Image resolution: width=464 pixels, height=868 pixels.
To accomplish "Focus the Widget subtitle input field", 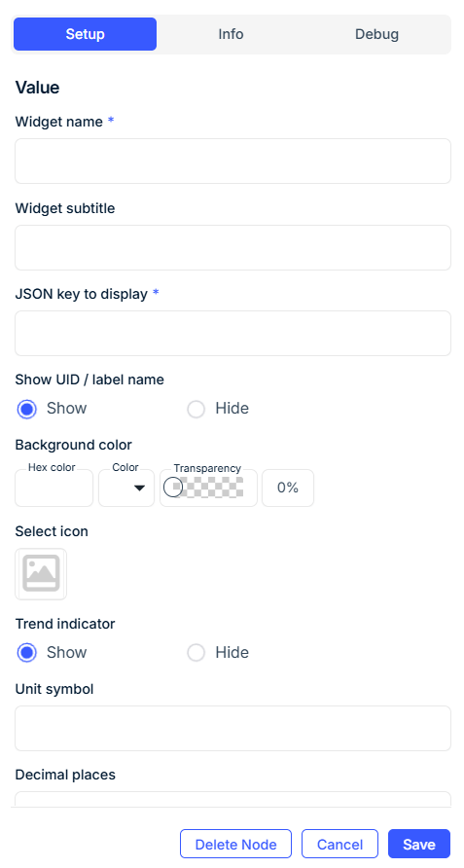I will 233,247.
